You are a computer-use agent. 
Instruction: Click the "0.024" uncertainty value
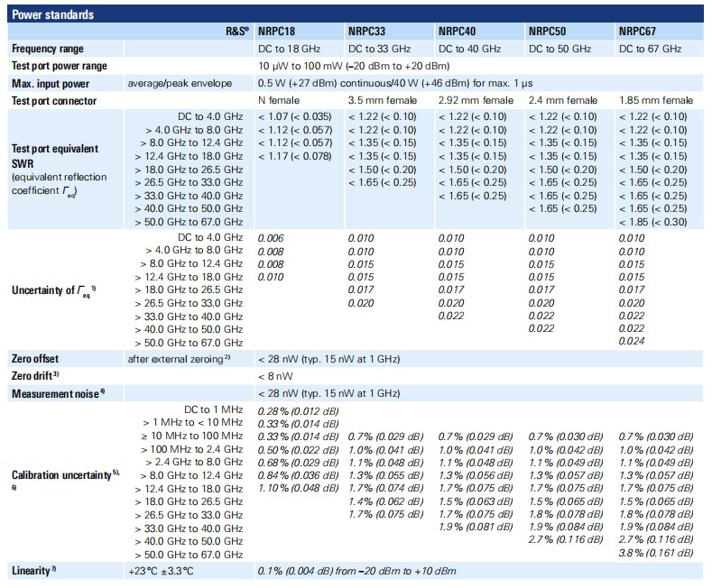coord(632,341)
